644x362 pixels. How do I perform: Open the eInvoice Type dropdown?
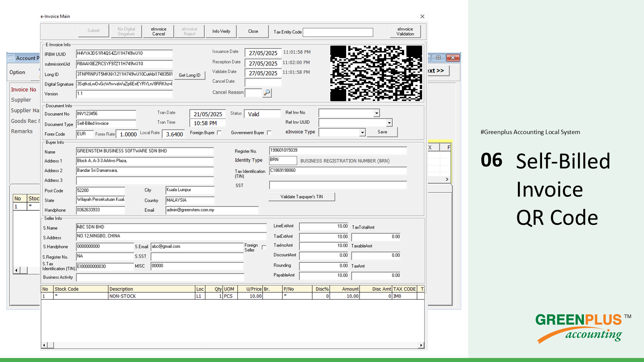tap(362, 133)
